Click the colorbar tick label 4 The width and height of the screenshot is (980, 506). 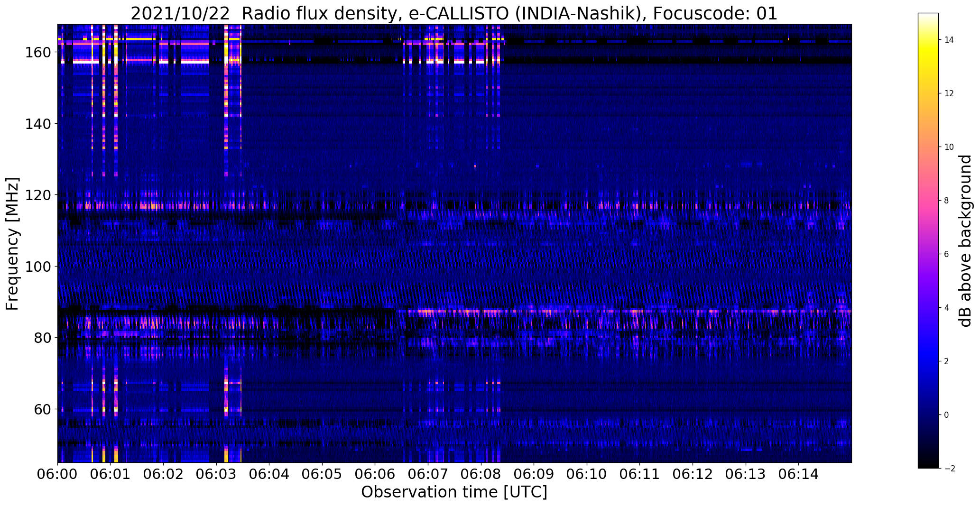pos(947,308)
